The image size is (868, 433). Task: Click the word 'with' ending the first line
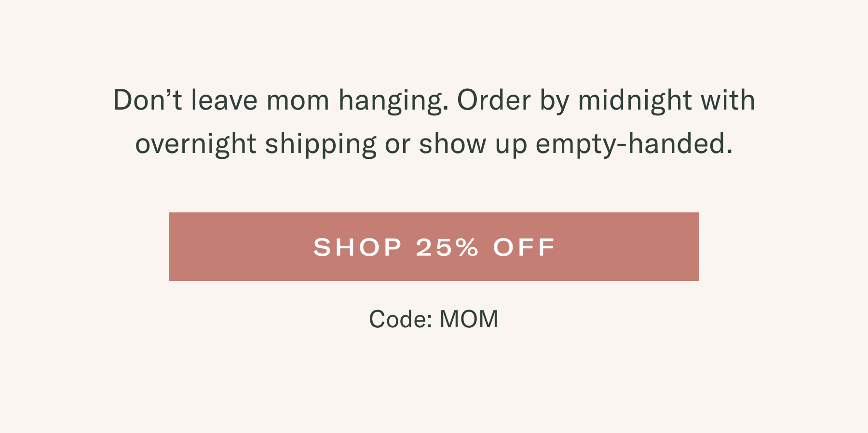728,100
